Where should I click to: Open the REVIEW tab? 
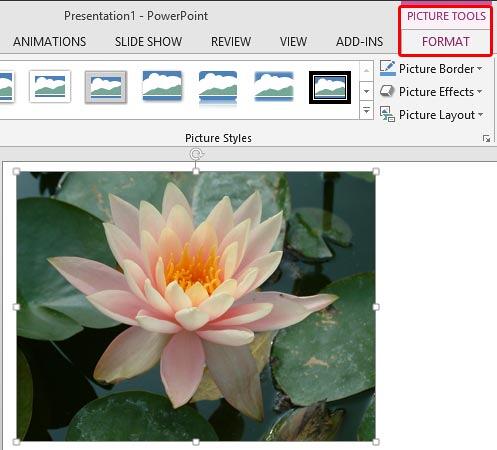pos(231,42)
